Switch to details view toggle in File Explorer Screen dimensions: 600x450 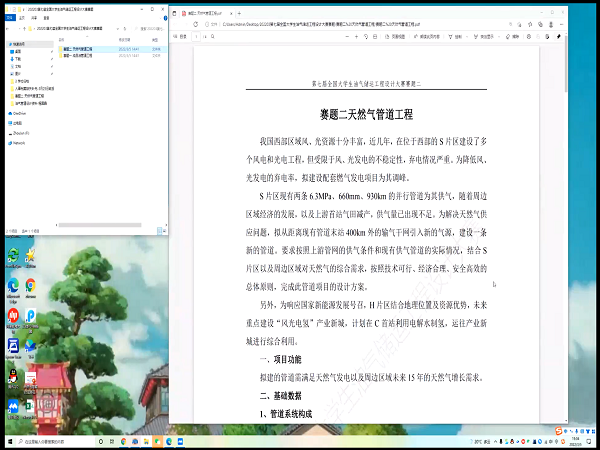(x=160, y=231)
